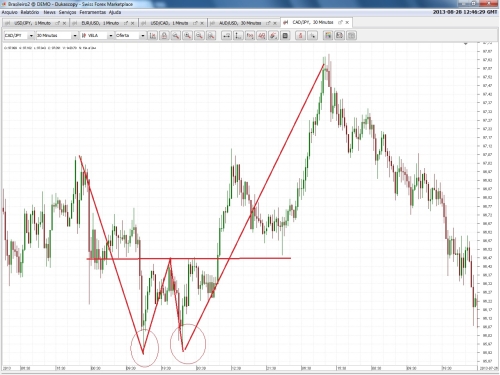Click the zoom in magnifier icon
500x375 pixels.
[188, 35]
